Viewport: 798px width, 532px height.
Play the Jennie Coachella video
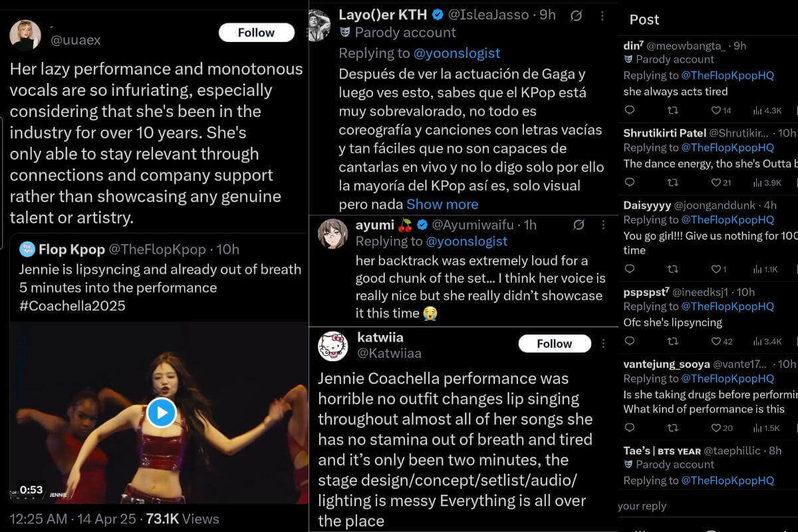[x=161, y=412]
